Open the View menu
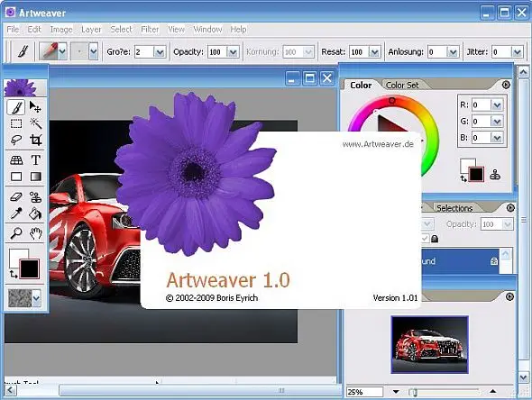 coord(176,30)
